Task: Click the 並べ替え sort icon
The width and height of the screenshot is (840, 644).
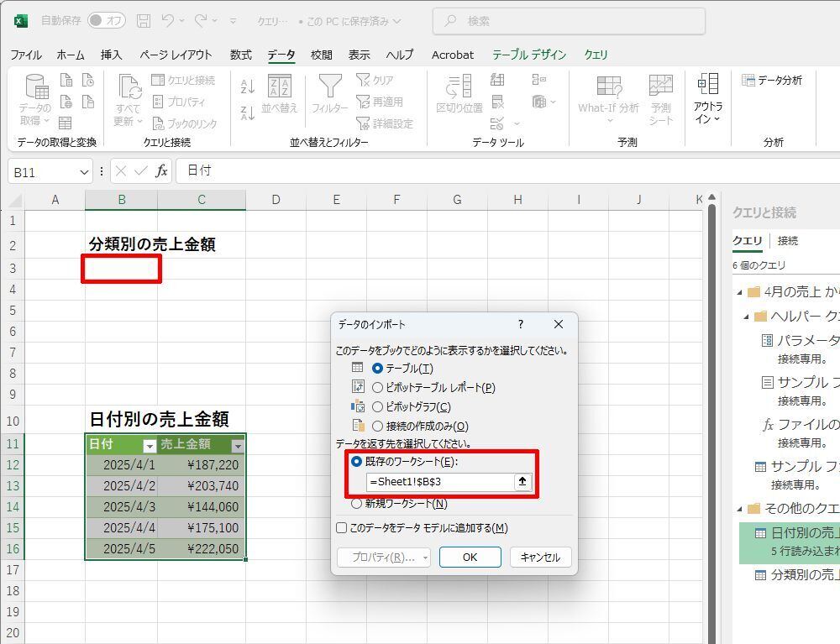Action: click(x=279, y=86)
